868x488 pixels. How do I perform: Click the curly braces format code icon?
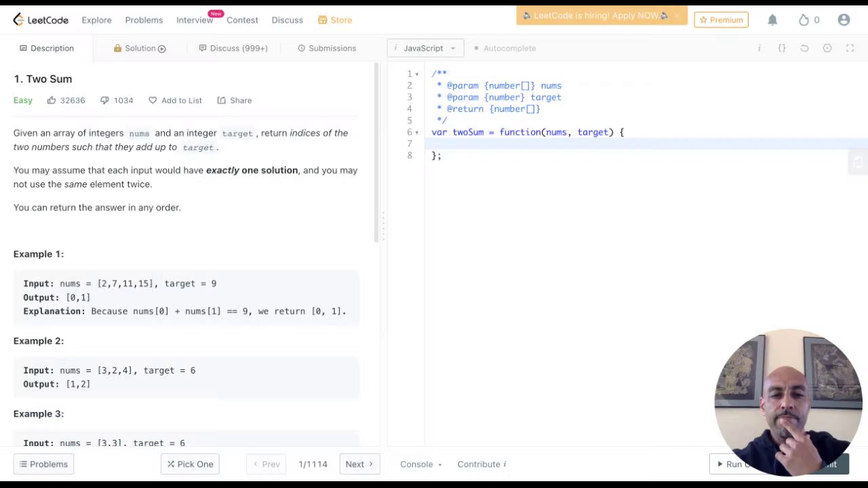pos(782,48)
